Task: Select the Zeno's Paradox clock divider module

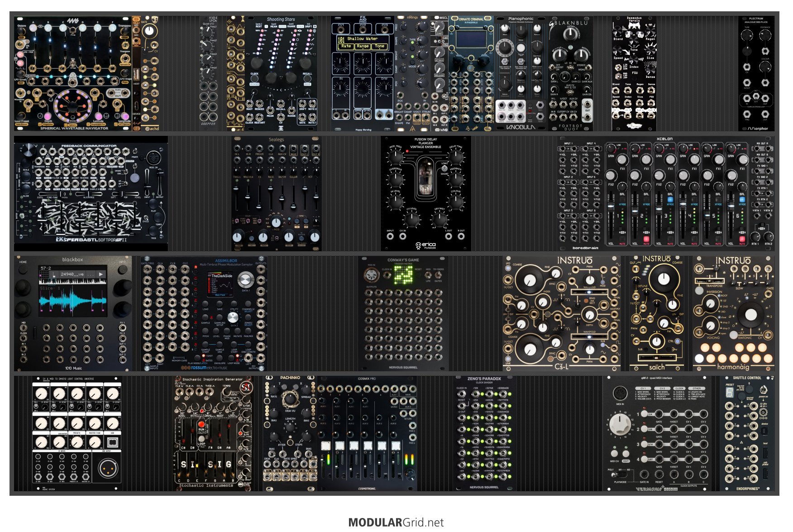Action: (x=484, y=433)
